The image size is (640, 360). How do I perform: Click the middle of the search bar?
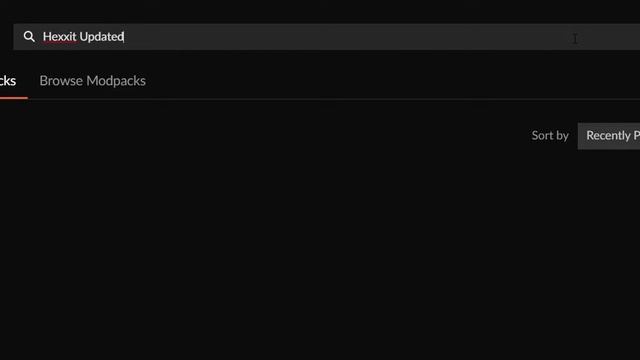coord(327,37)
